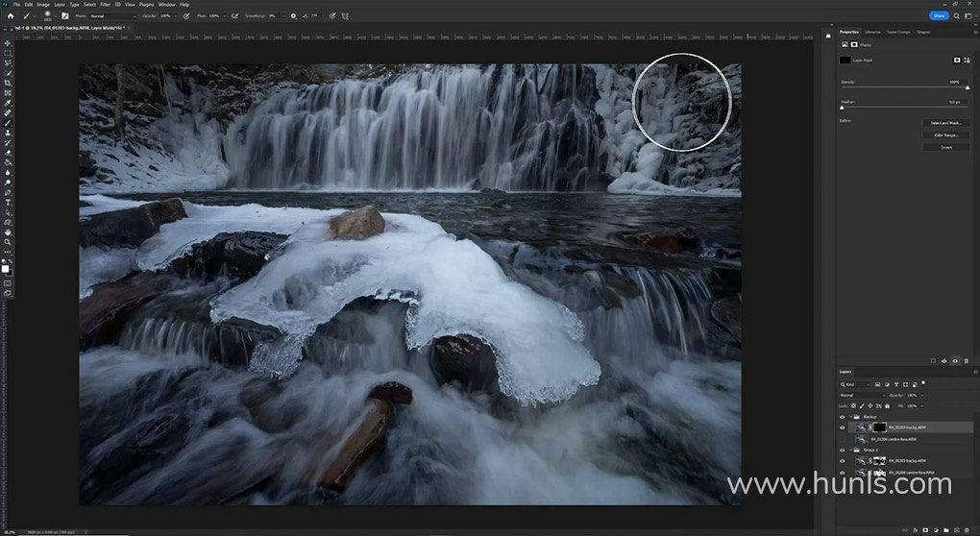980x536 pixels.
Task: Open the Filter menu
Action: [x=105, y=4]
